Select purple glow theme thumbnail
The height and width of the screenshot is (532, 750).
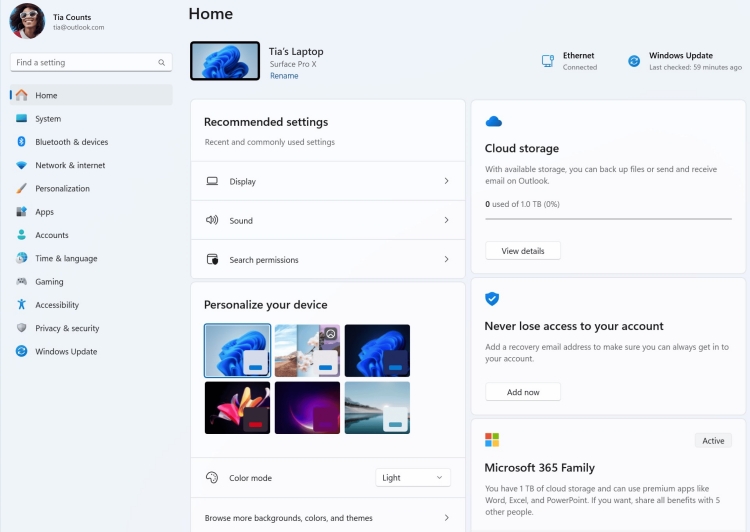pyautogui.click(x=308, y=408)
